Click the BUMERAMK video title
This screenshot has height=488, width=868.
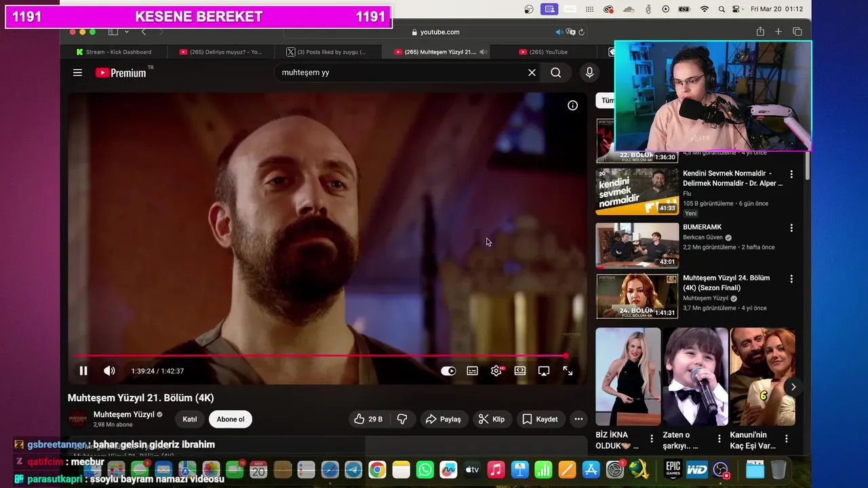click(702, 227)
